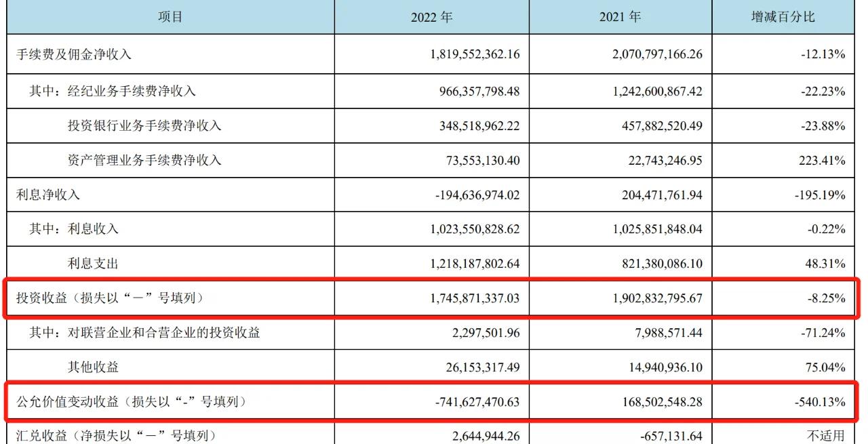Select the 经纪业务手续费净收入 row label
This screenshot has height=444, width=868.
click(x=113, y=90)
